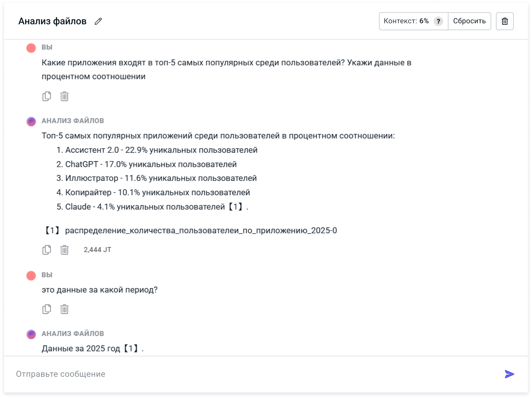The image size is (532, 398).
Task: Delete the first user message
Action: (64, 96)
